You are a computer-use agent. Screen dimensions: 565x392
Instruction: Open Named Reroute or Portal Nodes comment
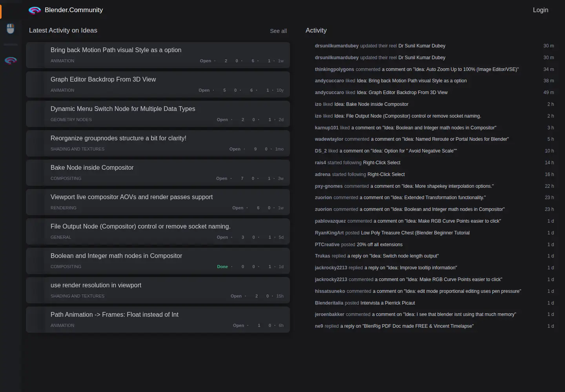point(439,139)
